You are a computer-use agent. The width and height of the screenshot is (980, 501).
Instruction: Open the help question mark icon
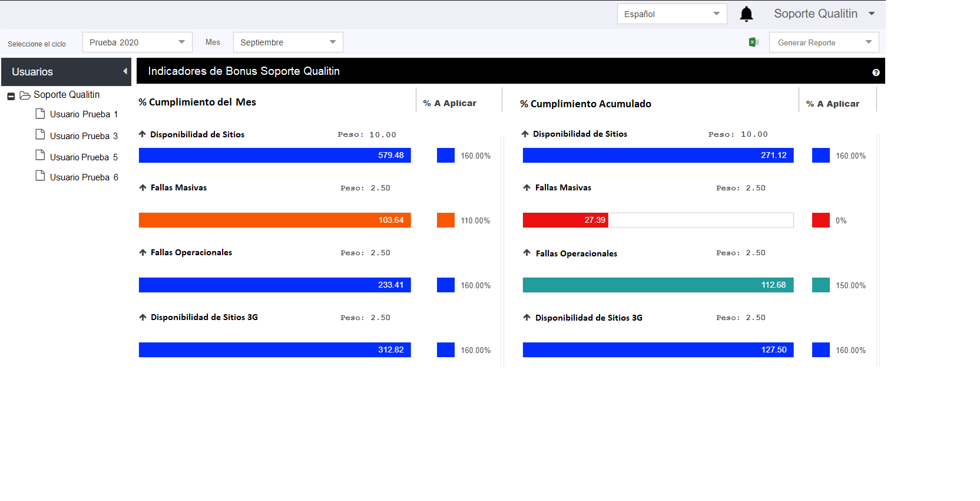tap(876, 72)
